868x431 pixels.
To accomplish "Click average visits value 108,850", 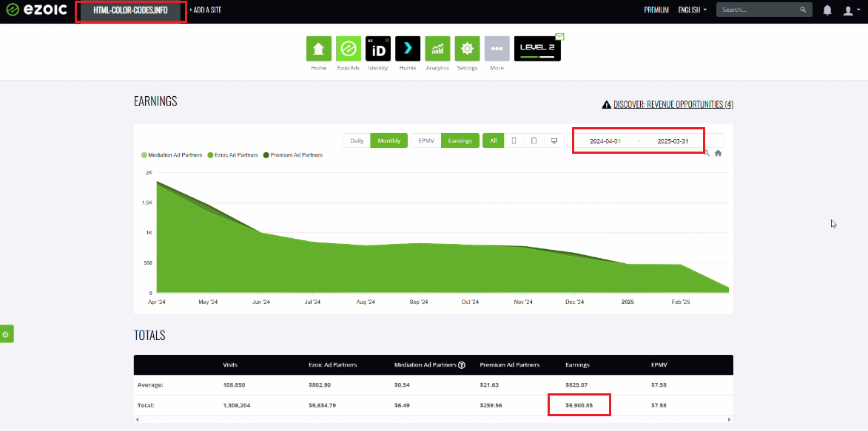I will (234, 384).
